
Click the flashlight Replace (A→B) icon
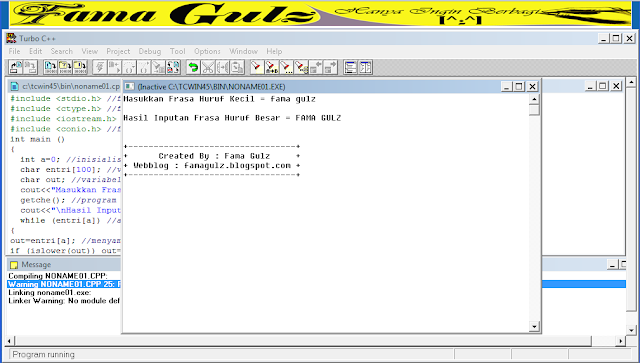point(271,67)
